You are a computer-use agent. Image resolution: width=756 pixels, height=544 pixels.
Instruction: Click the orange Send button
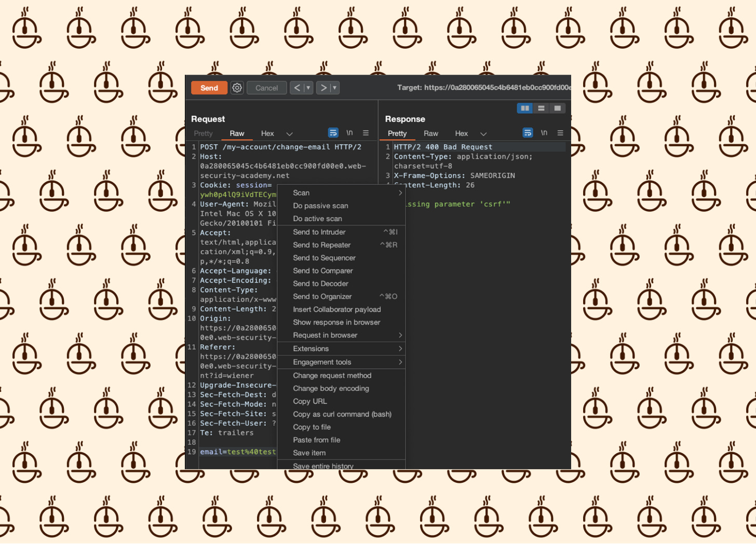tap(209, 88)
